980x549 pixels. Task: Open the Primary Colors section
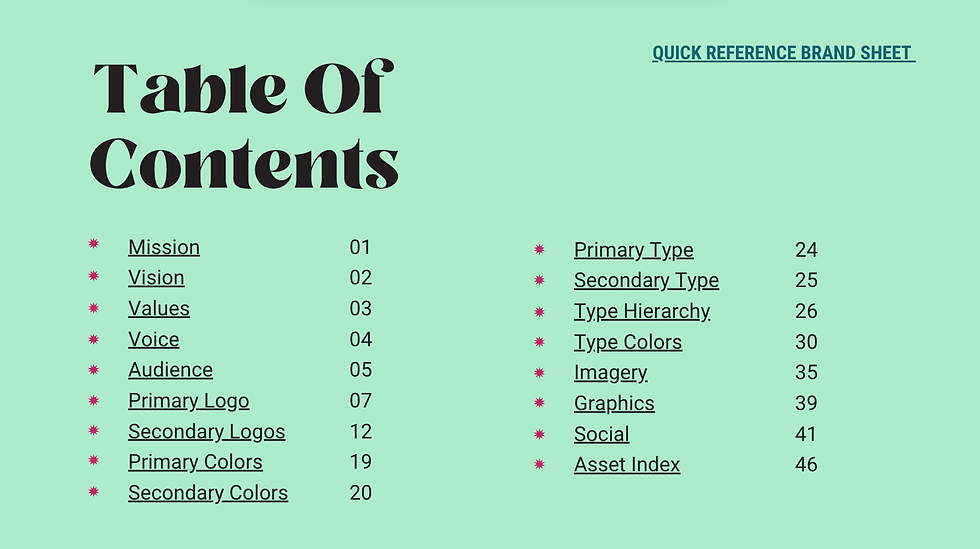(196, 462)
